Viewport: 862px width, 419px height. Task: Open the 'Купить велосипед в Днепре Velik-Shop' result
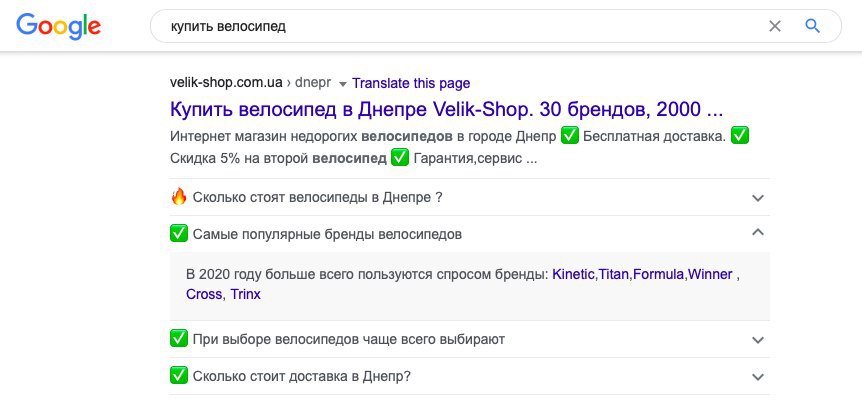pos(446,109)
